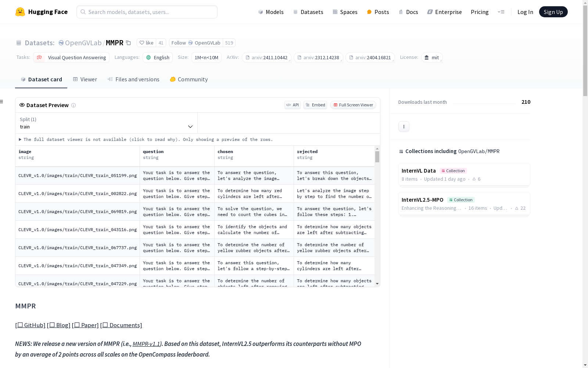Screen dimensions: 588x368
Task: Select the CLEVR_train_051199.png cell
Action: [78, 176]
